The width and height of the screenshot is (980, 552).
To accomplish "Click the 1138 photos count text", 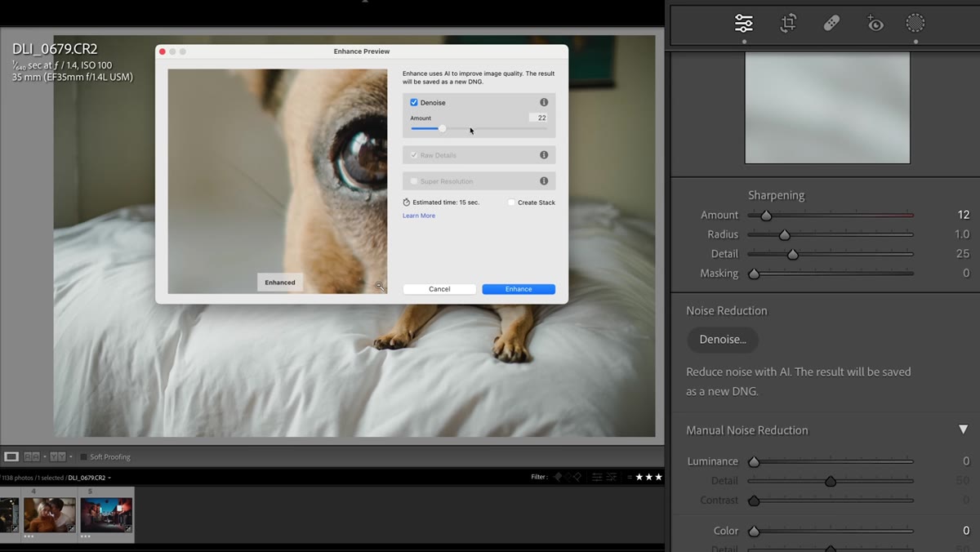I will [x=18, y=478].
